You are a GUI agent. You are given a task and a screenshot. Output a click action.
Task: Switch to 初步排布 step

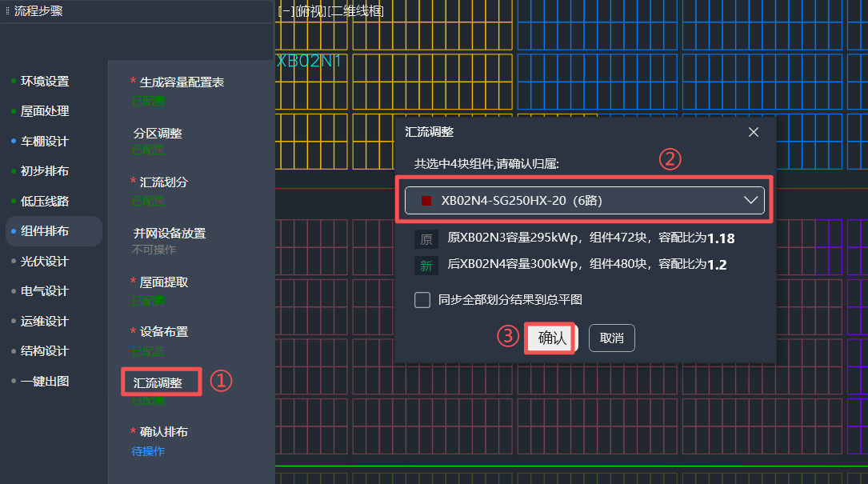(x=45, y=171)
